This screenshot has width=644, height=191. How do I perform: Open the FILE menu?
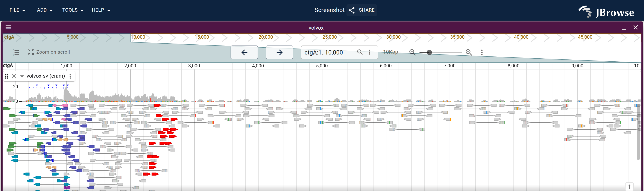pyautogui.click(x=17, y=10)
